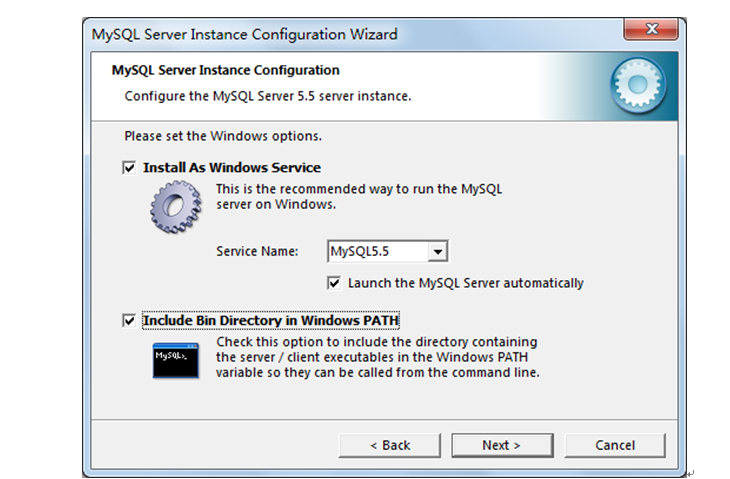Proceed with the Next button
Image resolution: width=730 pixels, height=479 pixels.
502,445
